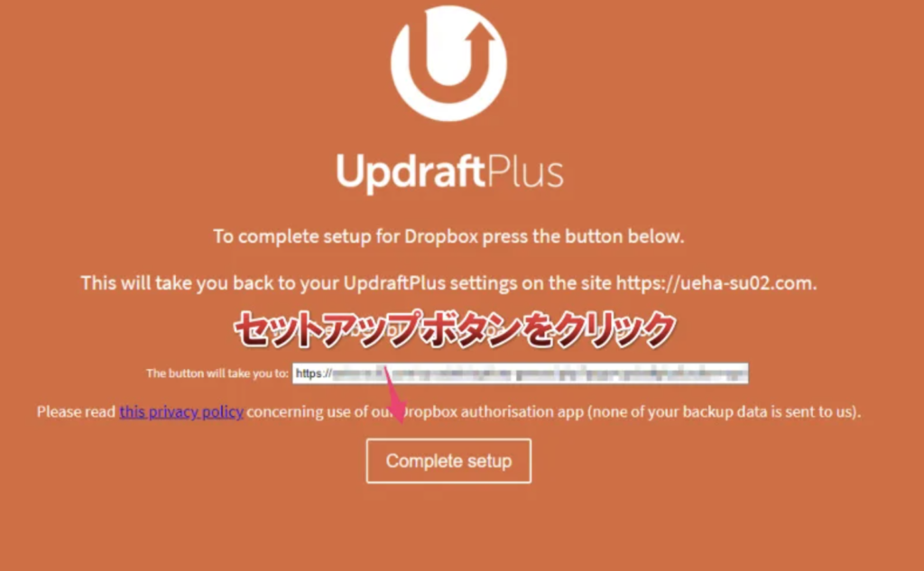The height and width of the screenshot is (571, 924).
Task: Click the https://ueha-su02.com site address text
Action: [x=716, y=283]
